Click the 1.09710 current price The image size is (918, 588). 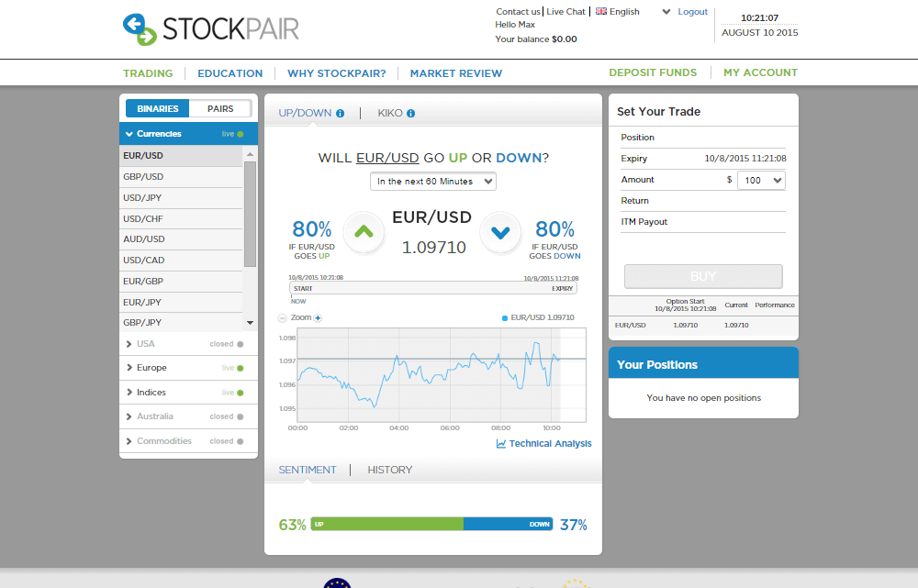pos(434,248)
